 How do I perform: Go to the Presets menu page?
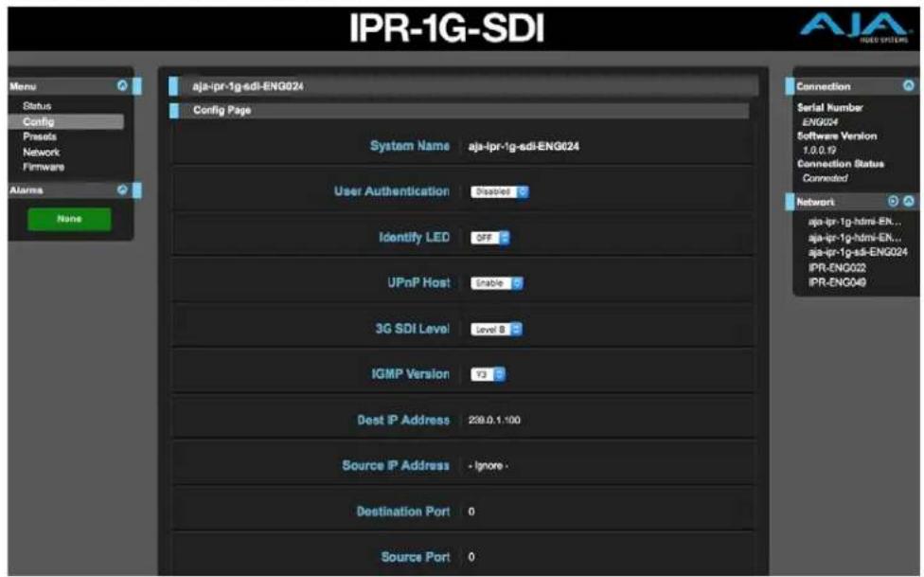click(40, 136)
